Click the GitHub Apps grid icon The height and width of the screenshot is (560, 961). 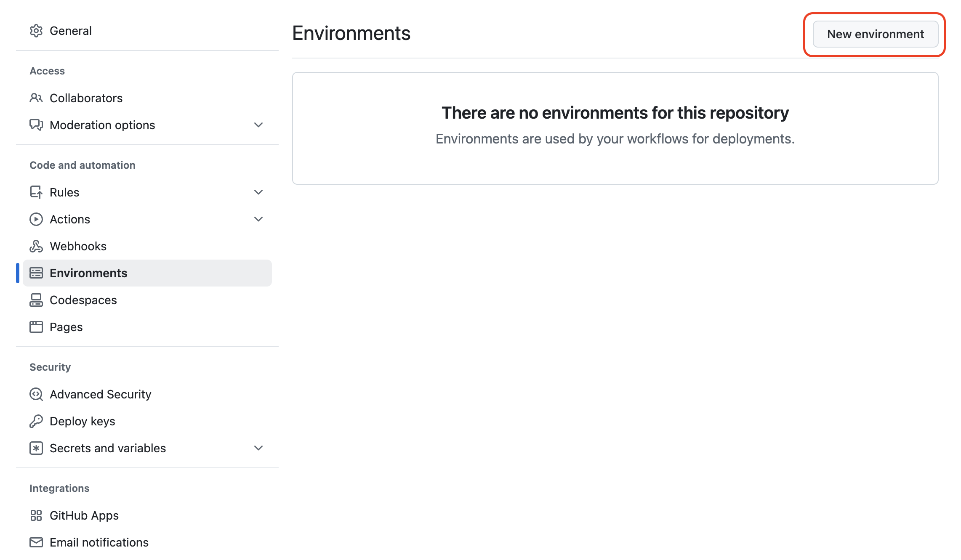point(37,515)
